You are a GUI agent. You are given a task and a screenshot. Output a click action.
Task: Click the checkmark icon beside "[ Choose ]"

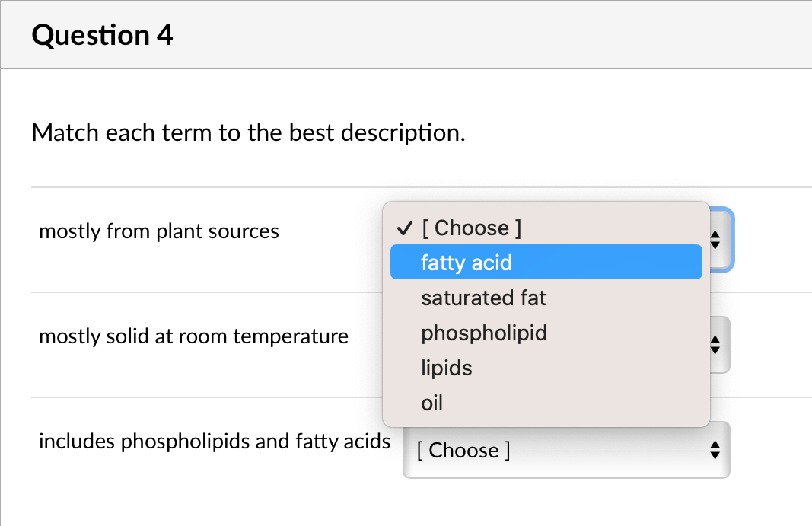(x=404, y=227)
